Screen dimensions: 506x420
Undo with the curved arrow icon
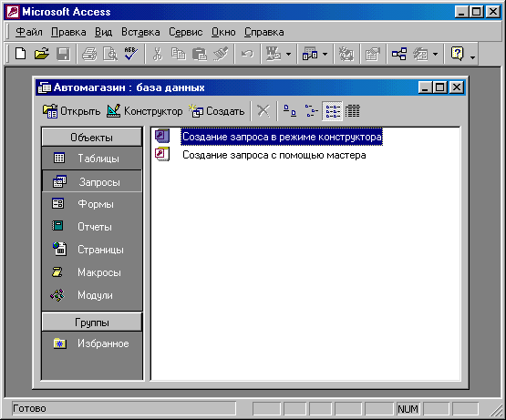(x=247, y=54)
